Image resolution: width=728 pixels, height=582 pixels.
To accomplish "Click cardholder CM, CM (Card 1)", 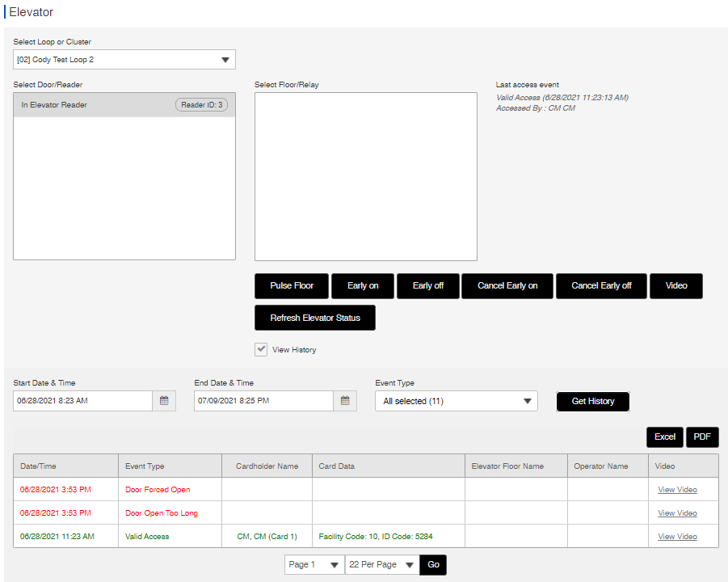I will [x=267, y=536].
